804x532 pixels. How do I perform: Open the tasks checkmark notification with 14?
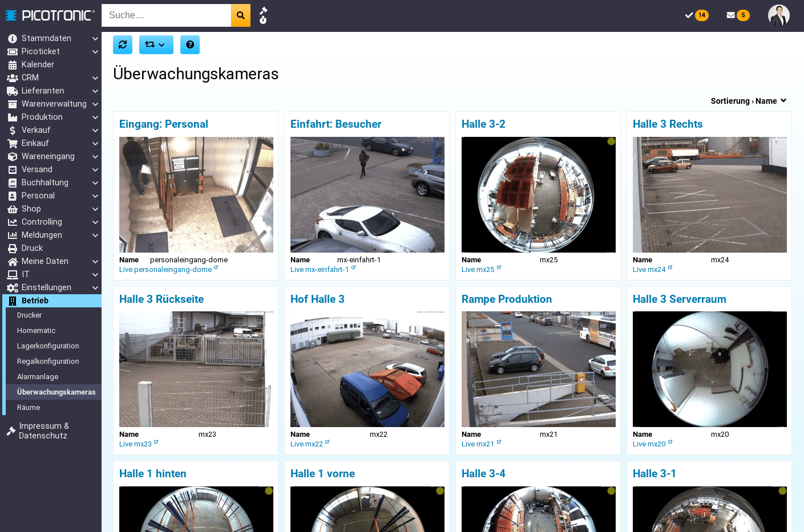697,15
